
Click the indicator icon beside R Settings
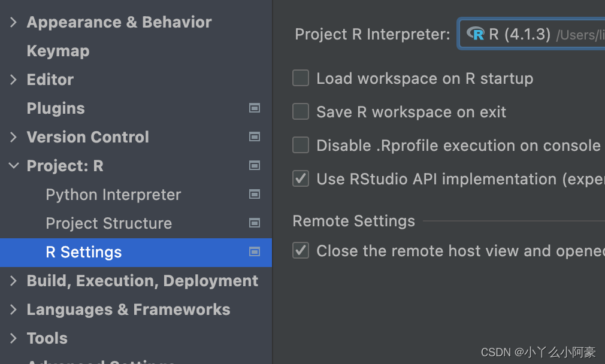254,252
